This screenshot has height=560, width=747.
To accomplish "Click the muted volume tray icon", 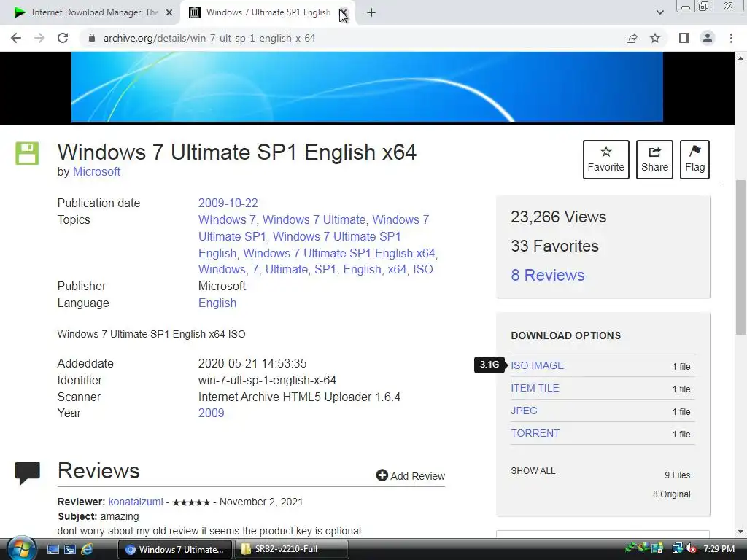I will point(691,549).
